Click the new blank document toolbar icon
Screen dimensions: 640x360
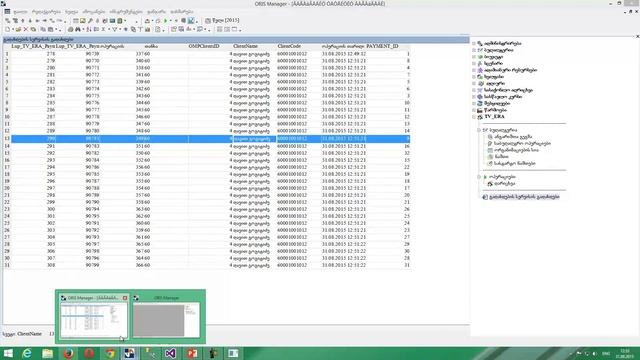click(x=7, y=29)
